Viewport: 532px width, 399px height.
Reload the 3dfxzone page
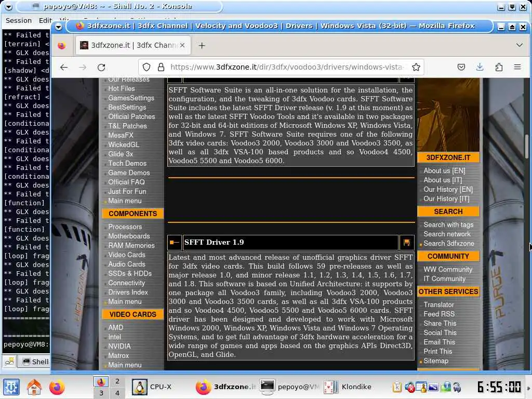pyautogui.click(x=101, y=67)
